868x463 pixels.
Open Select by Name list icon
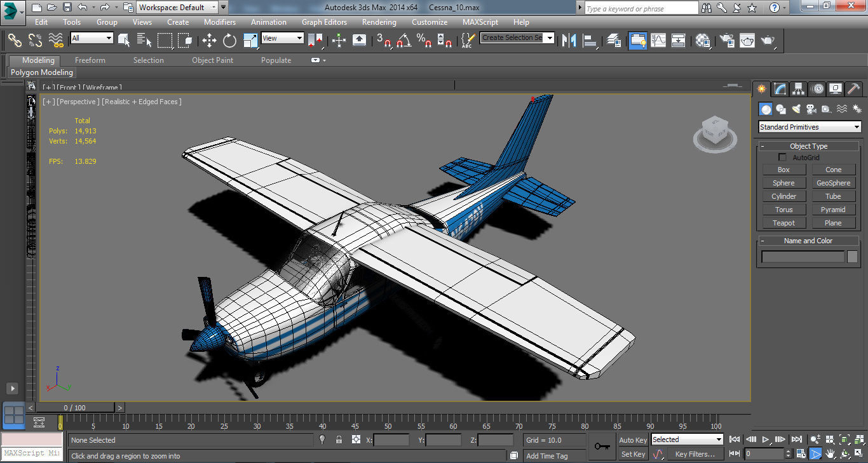(x=144, y=41)
